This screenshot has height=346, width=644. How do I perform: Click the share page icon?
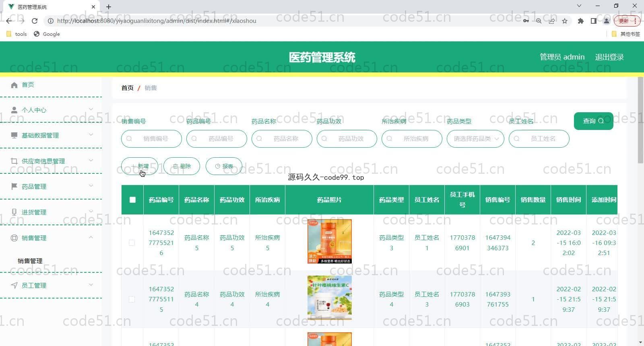coord(552,21)
